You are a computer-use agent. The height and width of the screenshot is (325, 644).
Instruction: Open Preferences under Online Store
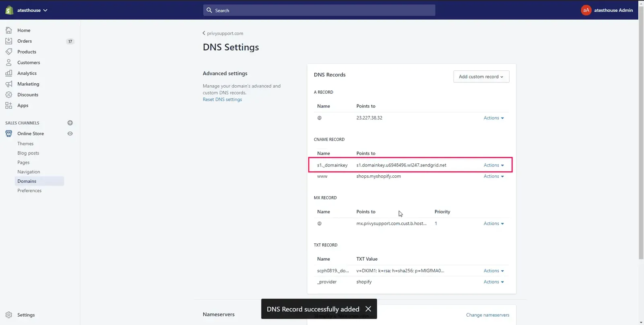point(29,191)
